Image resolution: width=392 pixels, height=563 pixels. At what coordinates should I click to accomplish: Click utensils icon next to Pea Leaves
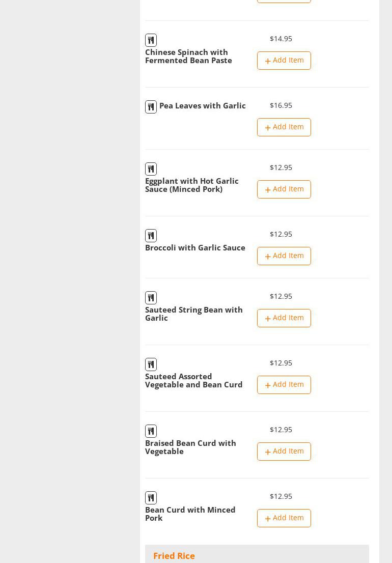[151, 107]
